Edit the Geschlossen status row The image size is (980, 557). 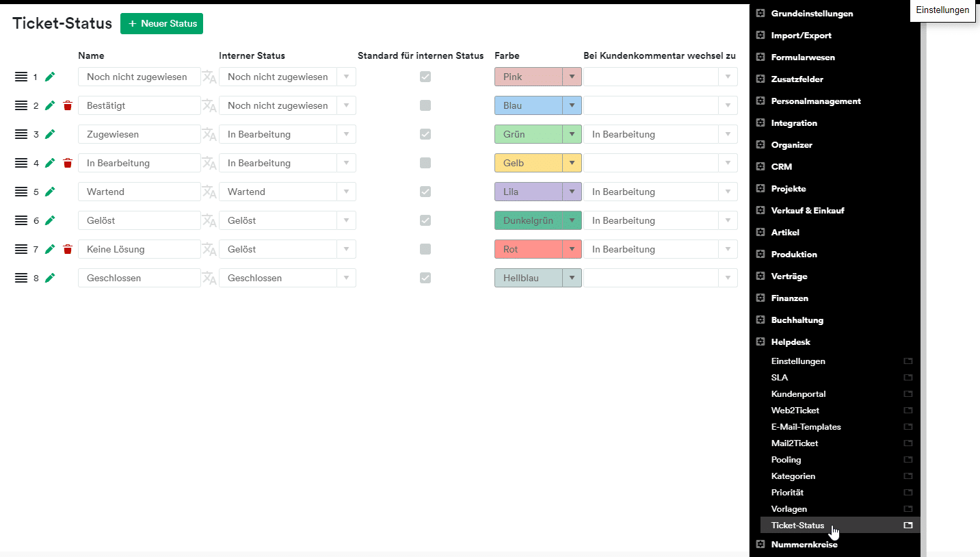tap(49, 278)
